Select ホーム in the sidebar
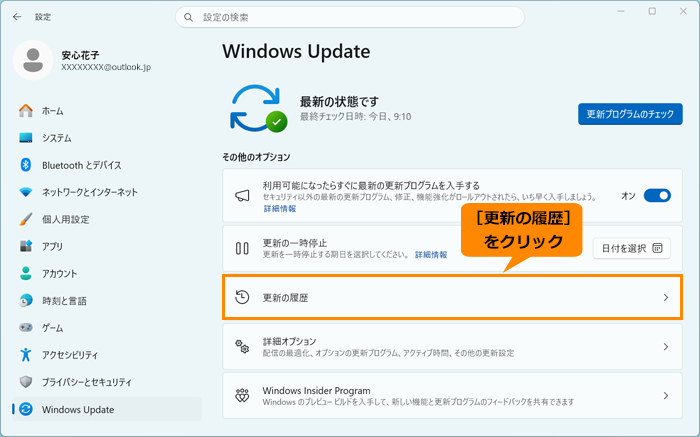The image size is (700, 437). pyautogui.click(x=53, y=111)
